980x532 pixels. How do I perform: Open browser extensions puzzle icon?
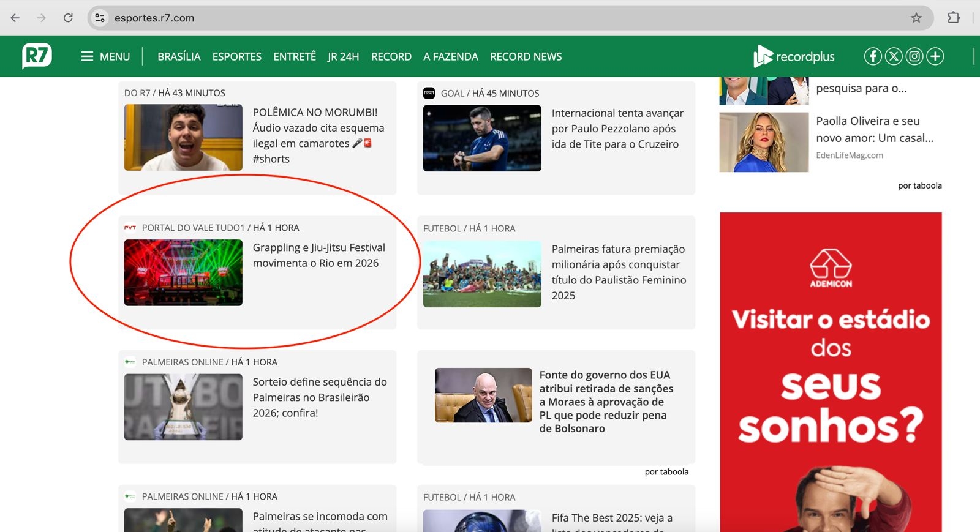point(953,18)
